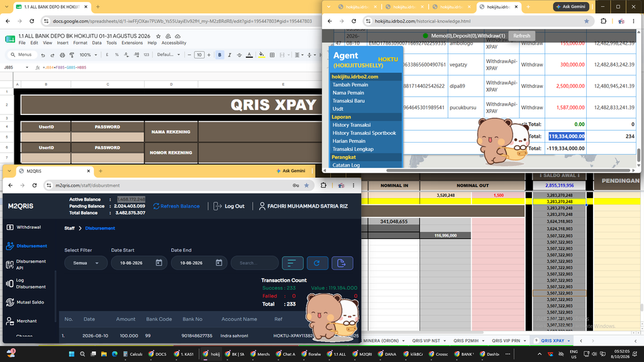Image resolution: width=644 pixels, height=362 pixels.
Task: Open the text color picker in Sheets
Action: coord(249,55)
